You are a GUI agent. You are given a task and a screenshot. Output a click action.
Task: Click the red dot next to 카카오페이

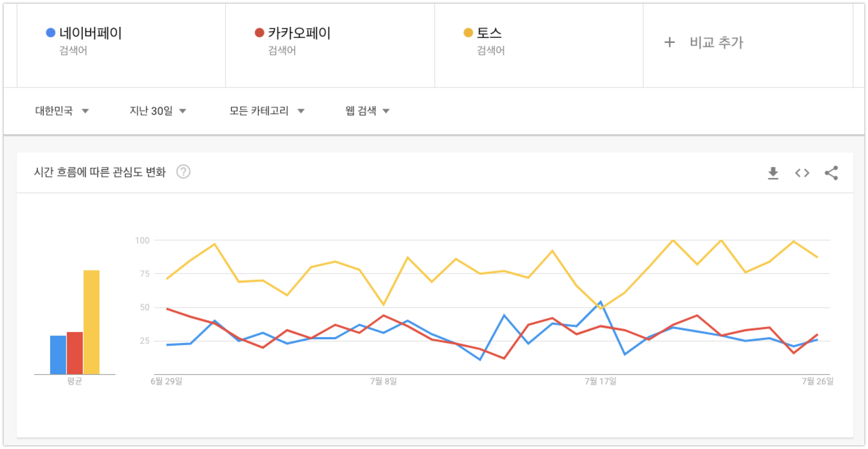259,33
